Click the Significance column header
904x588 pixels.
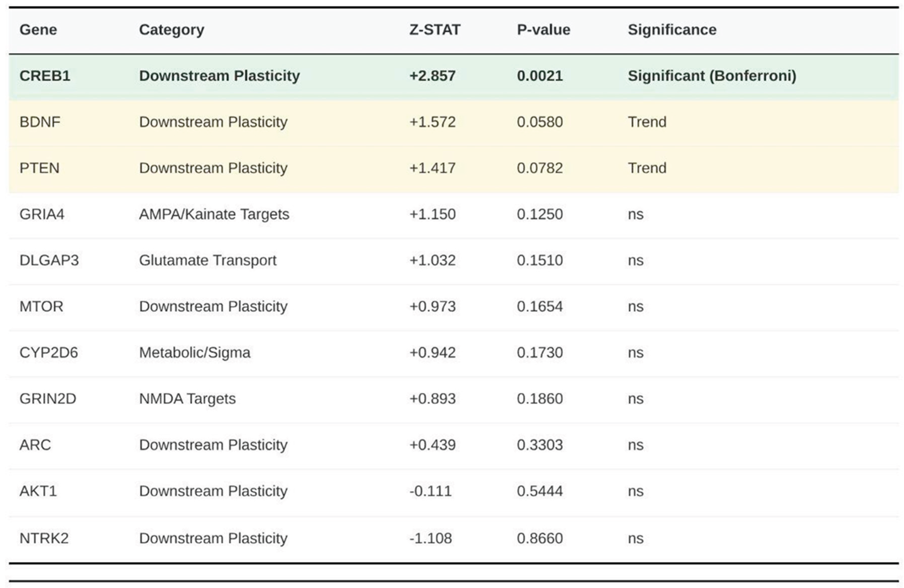tap(672, 30)
